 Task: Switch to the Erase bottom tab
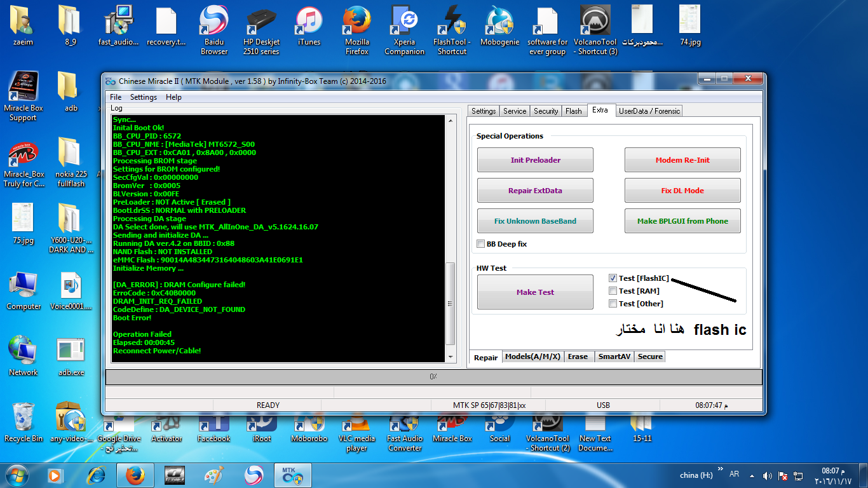(x=578, y=357)
